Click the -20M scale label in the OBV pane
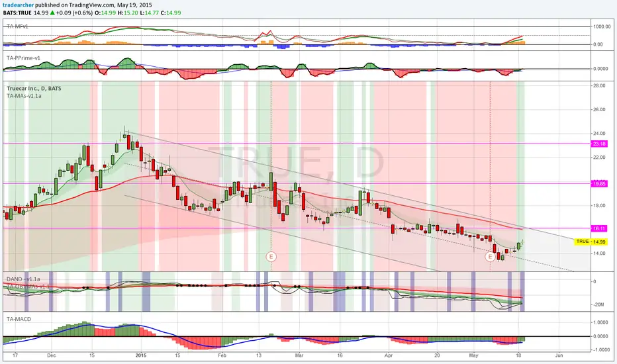617x364 pixels. [598, 304]
